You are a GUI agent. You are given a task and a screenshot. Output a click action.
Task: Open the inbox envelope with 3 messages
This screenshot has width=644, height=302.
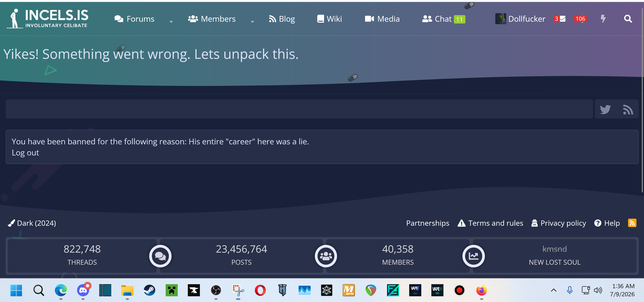pyautogui.click(x=560, y=19)
